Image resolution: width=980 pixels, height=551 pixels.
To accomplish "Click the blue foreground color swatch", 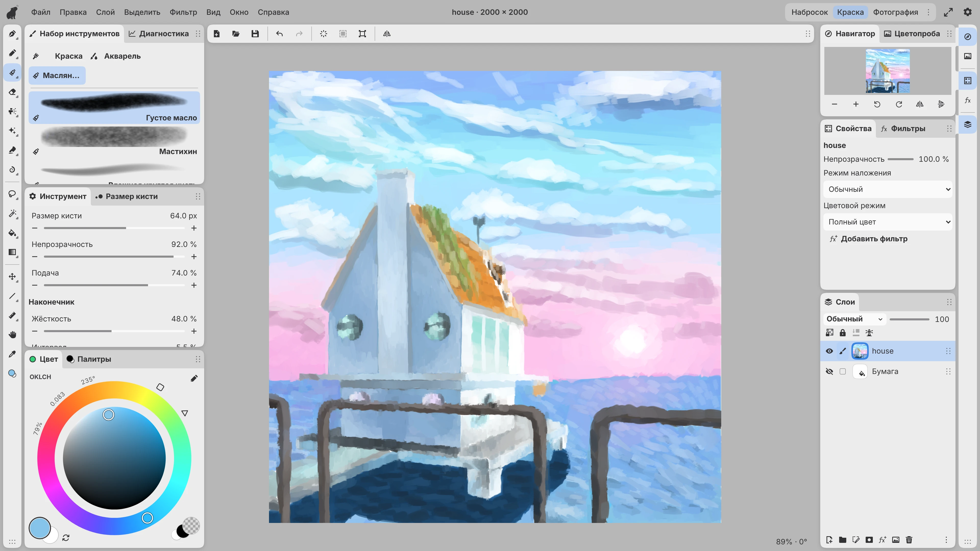I will (40, 528).
